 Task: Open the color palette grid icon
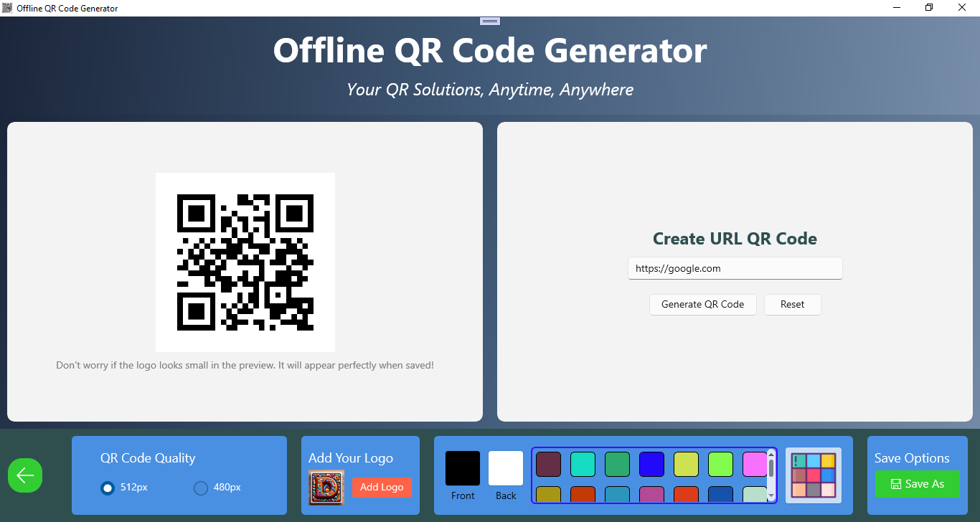pyautogui.click(x=814, y=475)
